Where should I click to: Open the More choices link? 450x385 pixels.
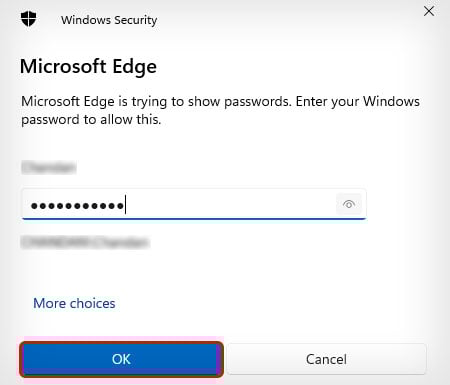(74, 303)
